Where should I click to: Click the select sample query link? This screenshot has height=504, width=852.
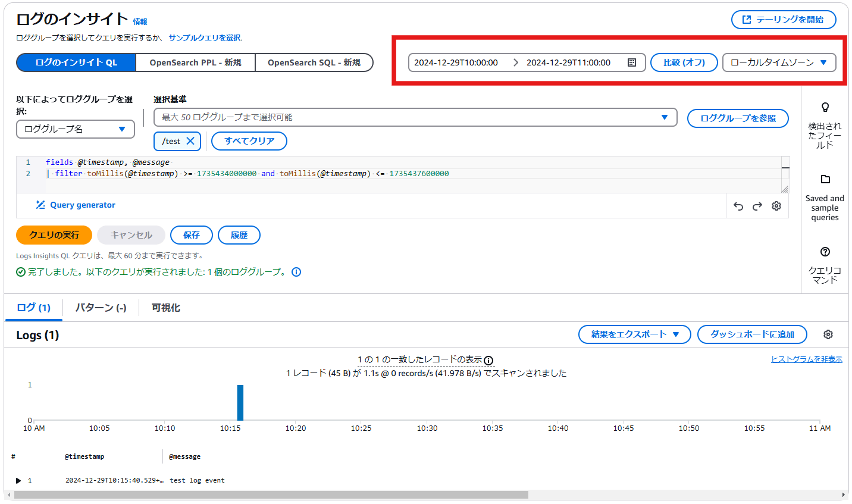click(x=205, y=37)
